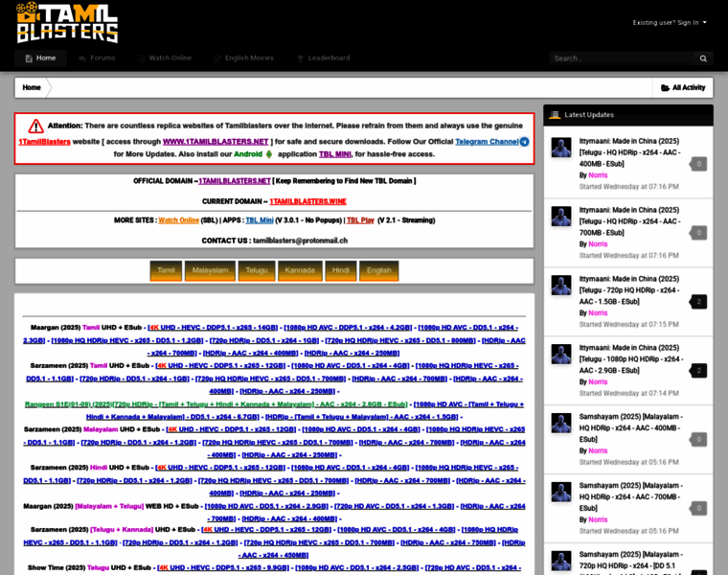The width and height of the screenshot is (728, 575).
Task: Click avatar beside Ittymaani 400MB topic
Action: click(561, 148)
